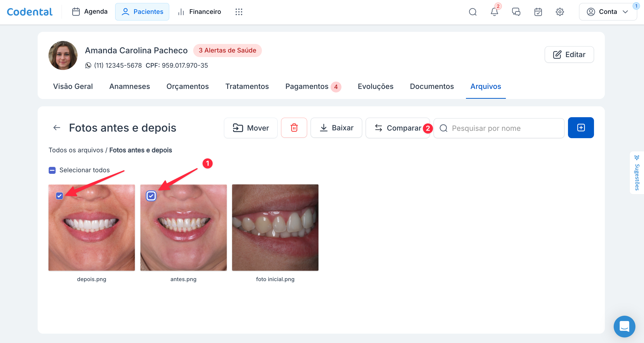Open the Todos os arquivos breadcrumb
The image size is (644, 343).
[x=76, y=150]
